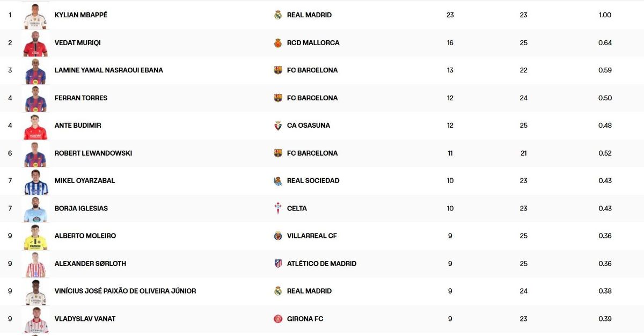Screen dimensions: 644x336
Task: Click the Real Sociedad team name
Action: click(x=313, y=181)
